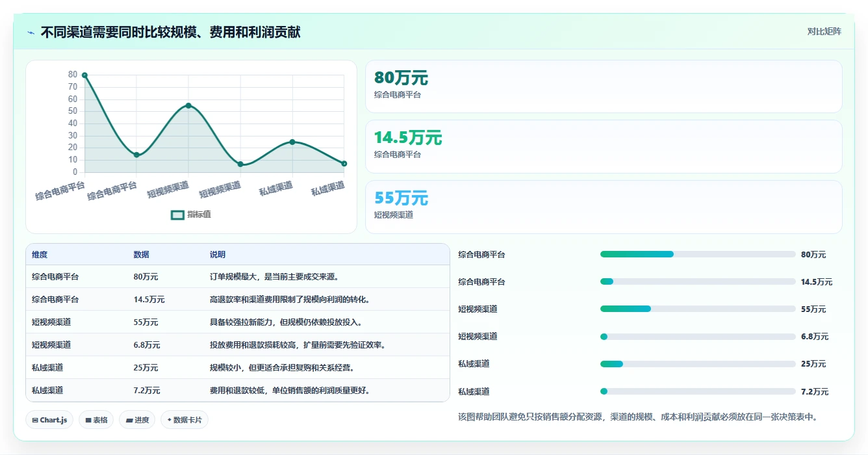Open the 14.5万元 summary card
The width and height of the screenshot is (868, 455).
pyautogui.click(x=604, y=146)
